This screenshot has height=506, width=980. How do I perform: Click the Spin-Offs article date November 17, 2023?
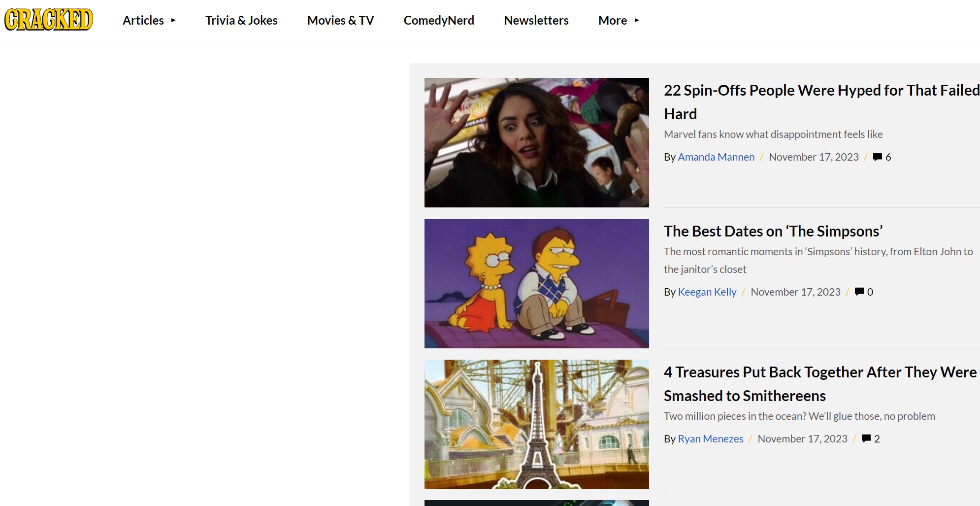tap(814, 157)
